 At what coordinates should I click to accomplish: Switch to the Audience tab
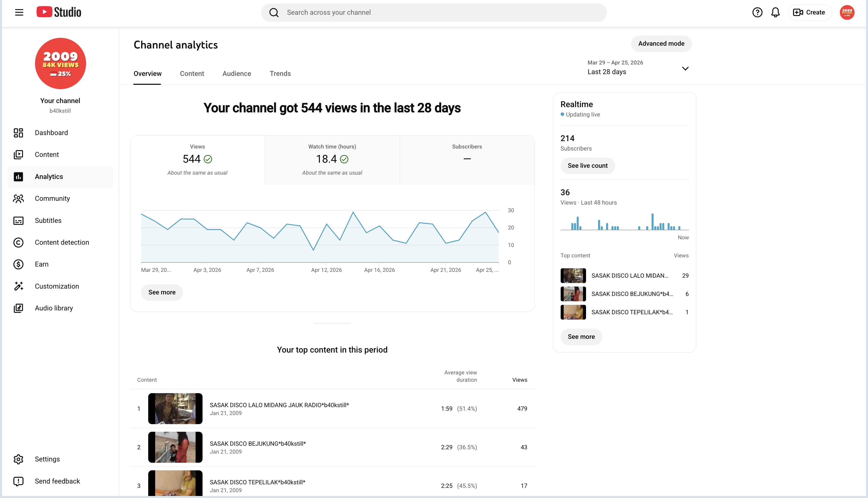(237, 74)
